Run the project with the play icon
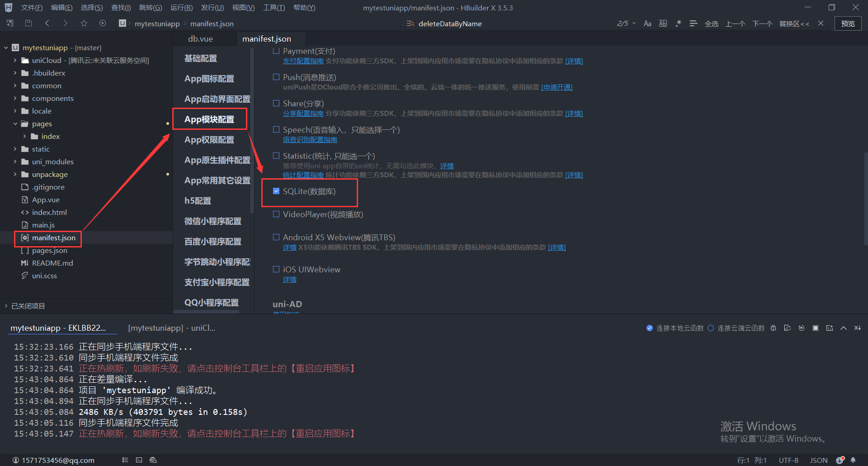This screenshot has width=868, height=466. (103, 23)
